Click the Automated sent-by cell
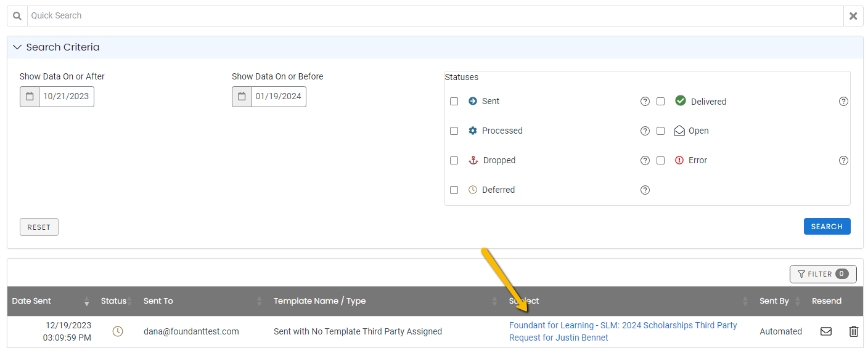 [780, 331]
